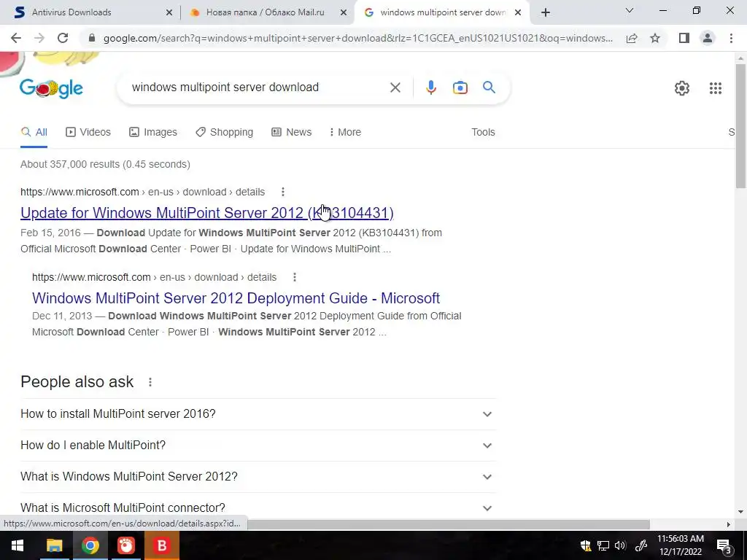Screen dimensions: 747x560
Task: Click inside the Google search text box
Action: (258, 87)
